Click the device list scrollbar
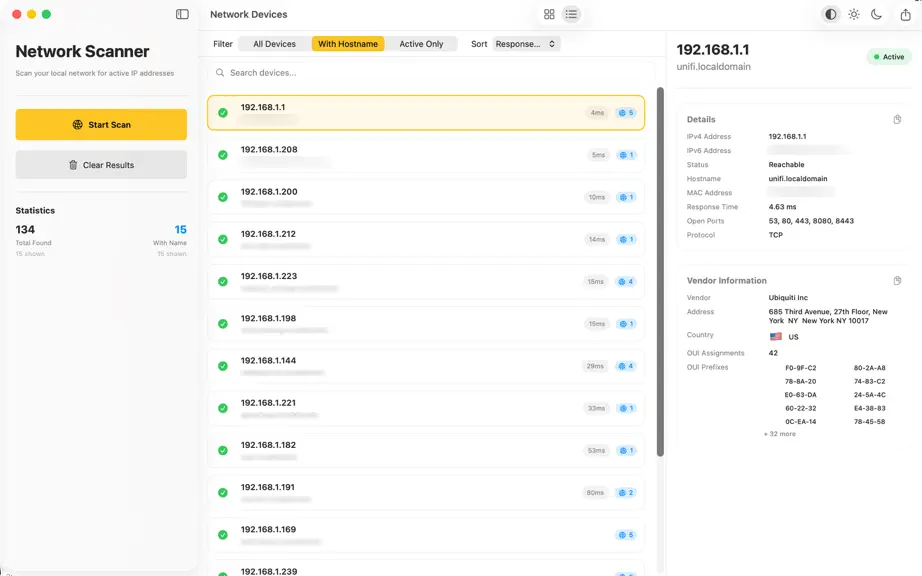Image resolution: width=922 pixels, height=576 pixels. (660, 272)
